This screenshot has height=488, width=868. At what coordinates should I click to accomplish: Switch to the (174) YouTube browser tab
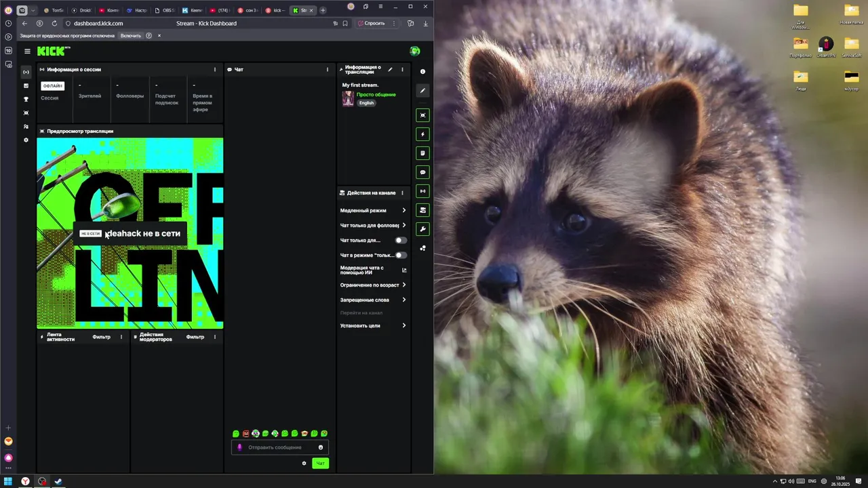tap(220, 10)
